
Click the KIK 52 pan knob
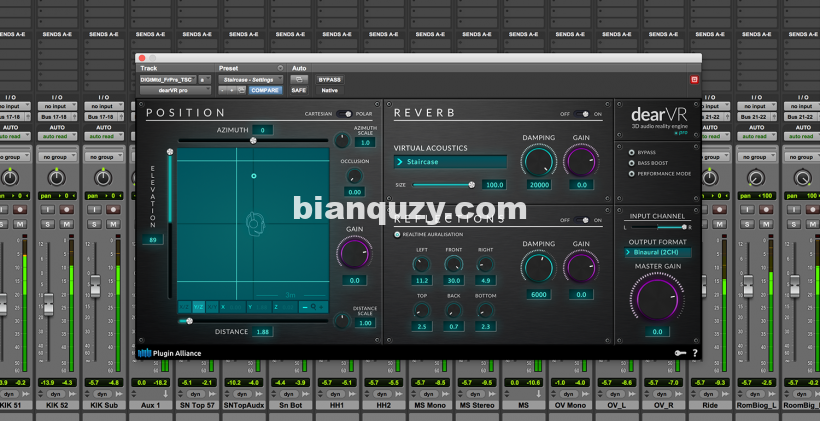point(57,178)
